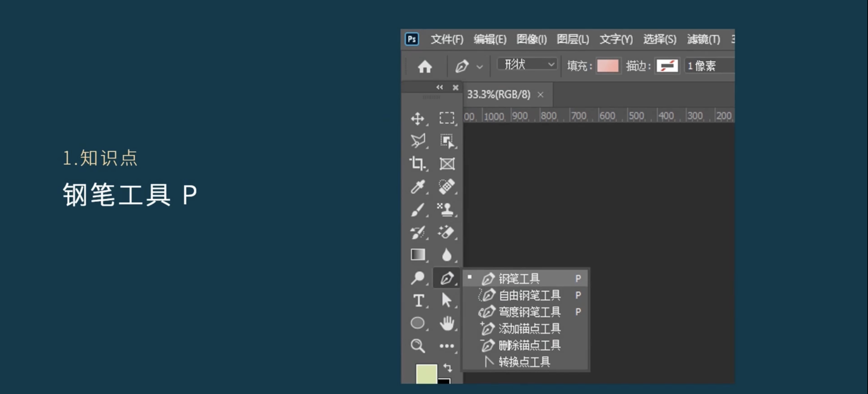Select the Move tool
Image resolution: width=868 pixels, height=394 pixels.
click(418, 119)
